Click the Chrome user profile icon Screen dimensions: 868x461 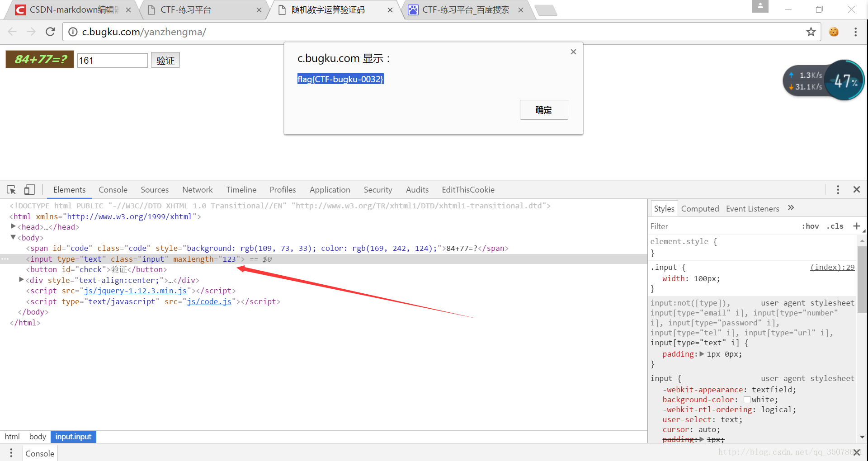[x=760, y=6]
